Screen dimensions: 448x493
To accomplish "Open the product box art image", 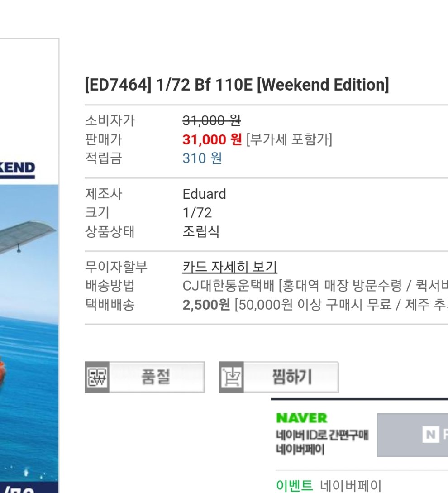I will click(29, 272).
